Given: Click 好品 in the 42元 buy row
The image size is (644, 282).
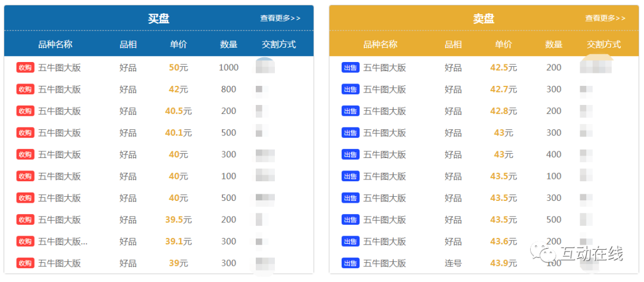Looking at the screenshot, I should (128, 89).
